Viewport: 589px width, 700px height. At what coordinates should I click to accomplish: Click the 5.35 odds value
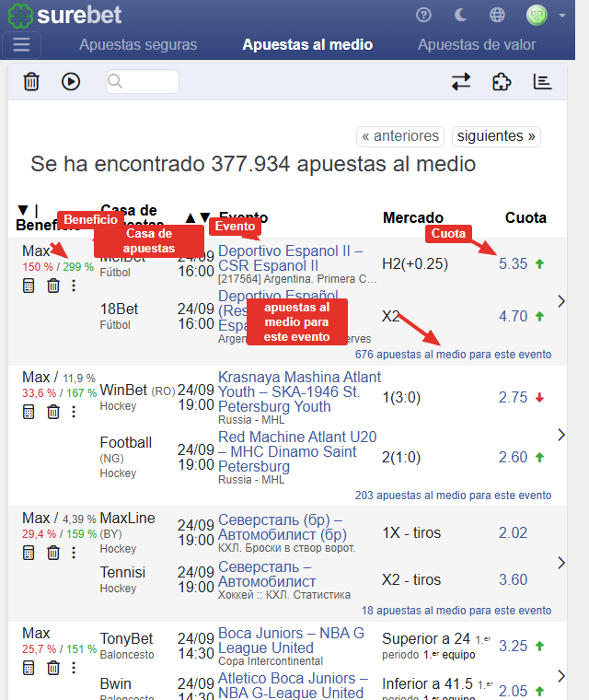[x=514, y=263]
